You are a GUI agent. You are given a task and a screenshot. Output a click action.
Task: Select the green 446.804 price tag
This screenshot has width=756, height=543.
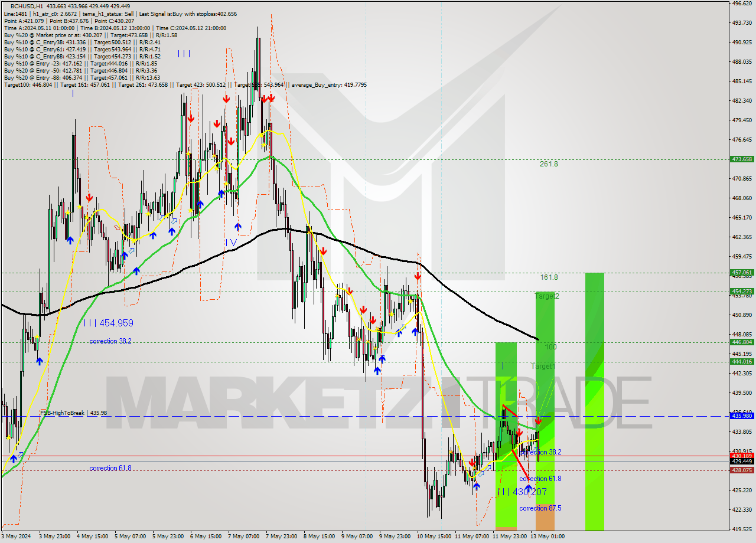tap(742, 342)
